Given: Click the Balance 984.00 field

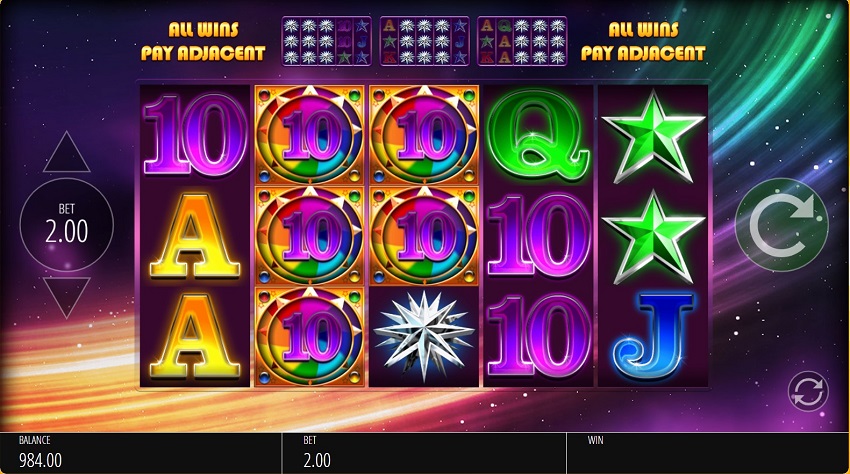Looking at the screenshot, I should pos(141,453).
